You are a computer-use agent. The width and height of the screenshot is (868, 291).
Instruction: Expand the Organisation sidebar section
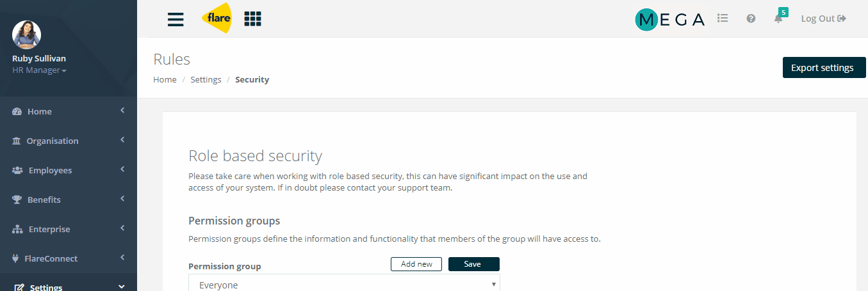coord(69,141)
